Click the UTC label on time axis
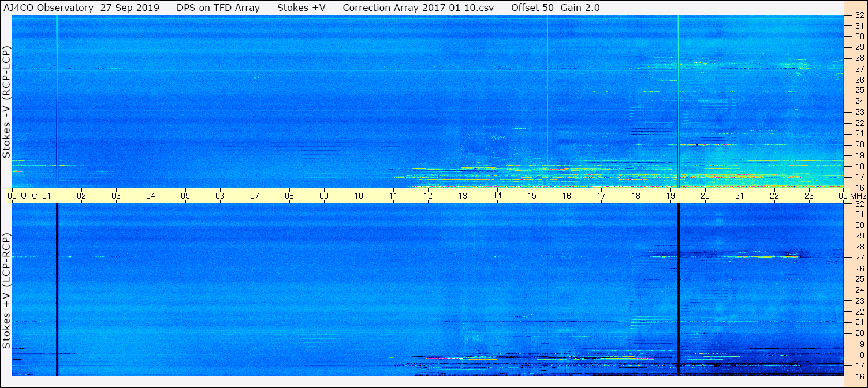The height and width of the screenshot is (388, 868). pos(29,196)
